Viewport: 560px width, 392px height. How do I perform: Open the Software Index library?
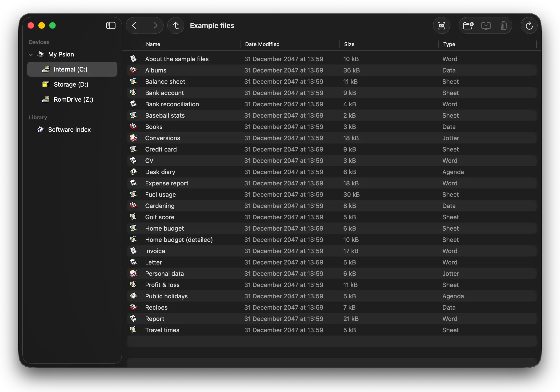tap(69, 129)
